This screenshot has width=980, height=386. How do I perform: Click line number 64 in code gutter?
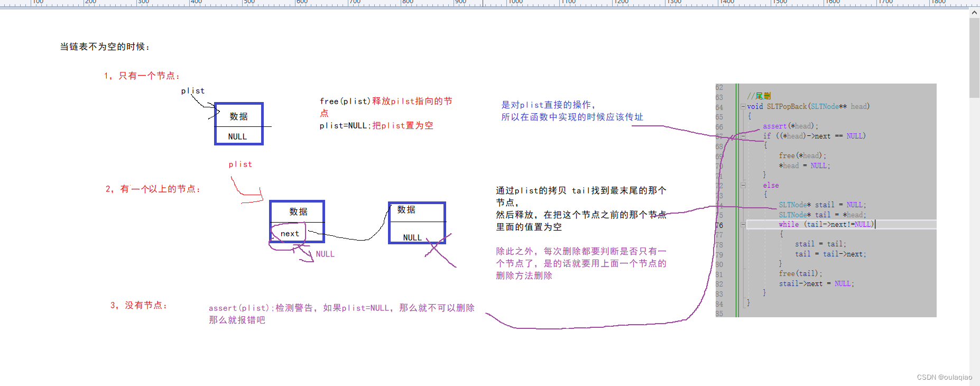point(719,107)
